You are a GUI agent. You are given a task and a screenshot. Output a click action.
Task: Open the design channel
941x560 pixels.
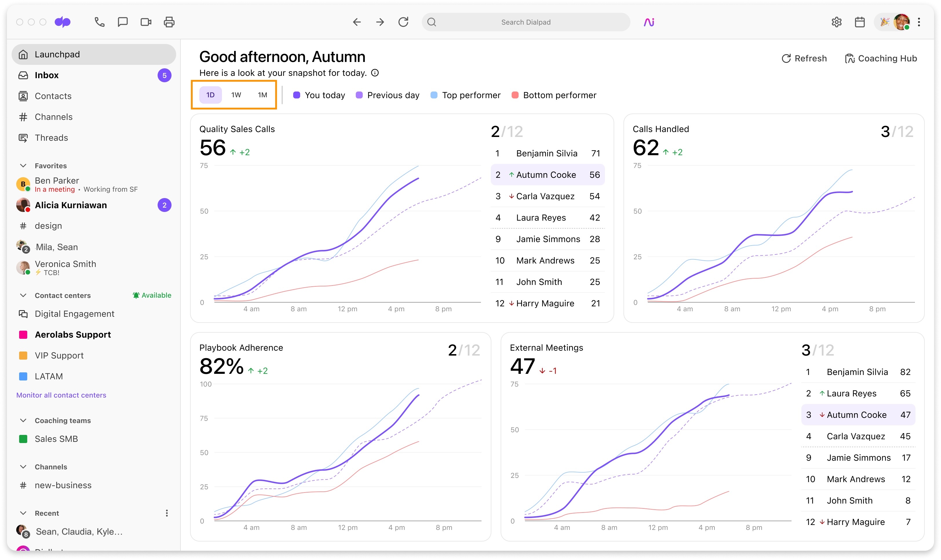[94, 226]
